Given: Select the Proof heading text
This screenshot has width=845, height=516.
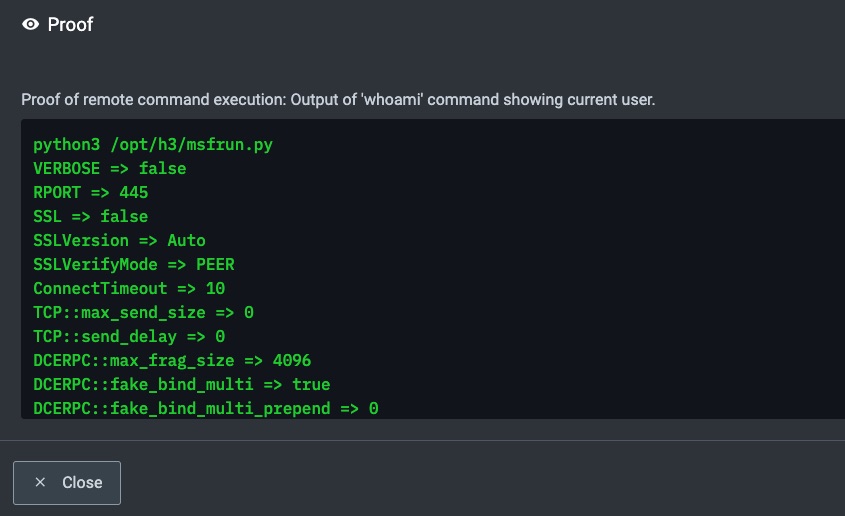Looking at the screenshot, I should coord(70,24).
